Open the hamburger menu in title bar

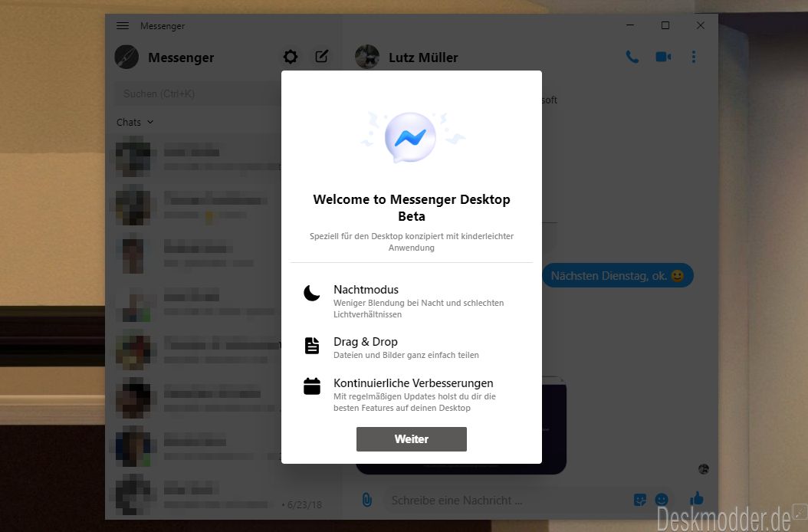(x=123, y=26)
